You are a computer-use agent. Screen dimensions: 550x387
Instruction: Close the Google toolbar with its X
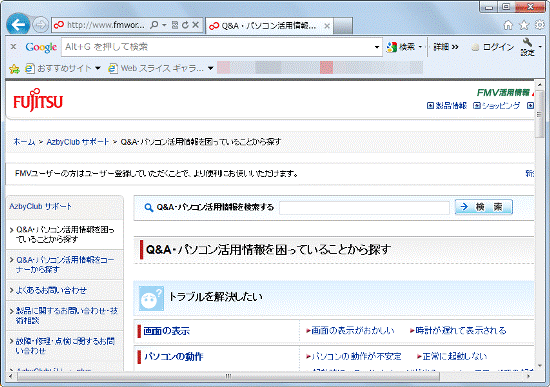13,46
